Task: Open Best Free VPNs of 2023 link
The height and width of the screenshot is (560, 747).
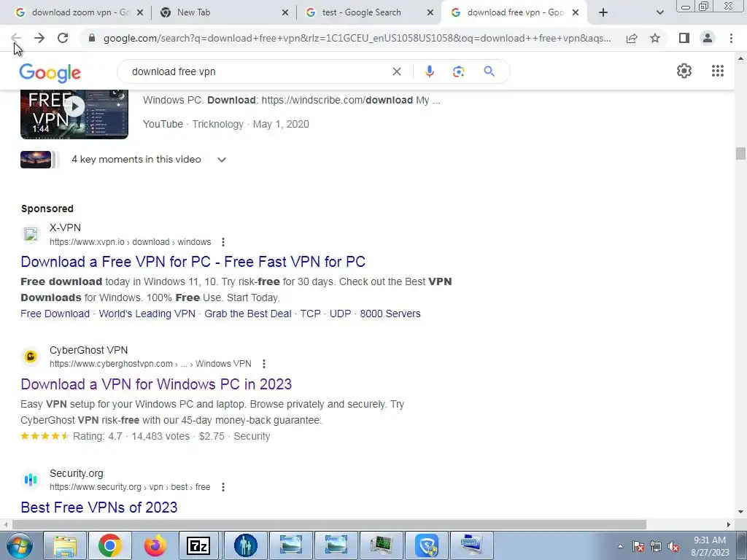Action: pos(99,507)
